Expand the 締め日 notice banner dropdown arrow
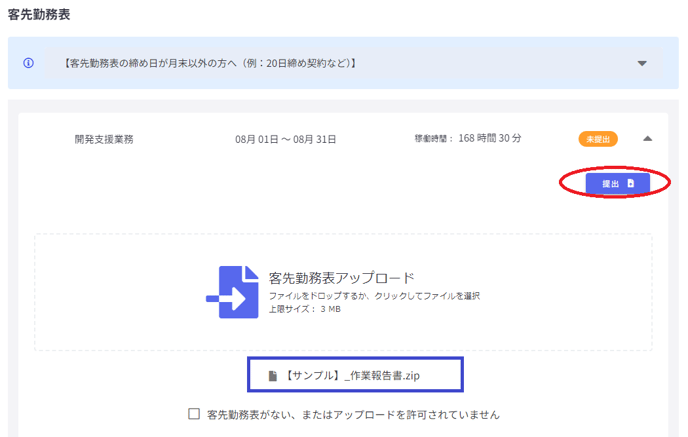 click(642, 63)
